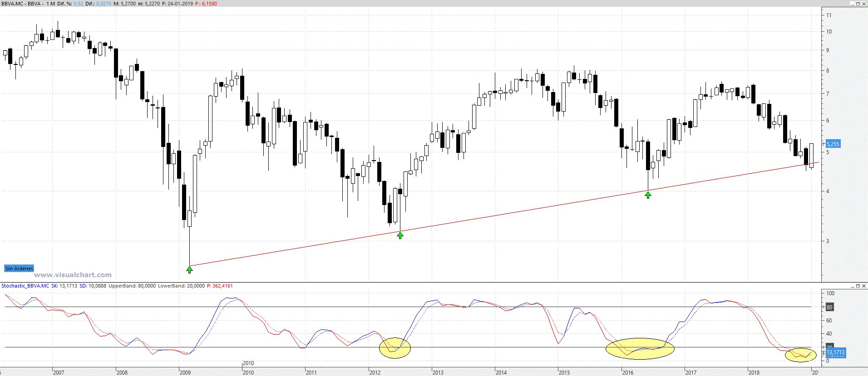Close the BBVA.MC price chart window
868x376 pixels.
click(x=863, y=3)
